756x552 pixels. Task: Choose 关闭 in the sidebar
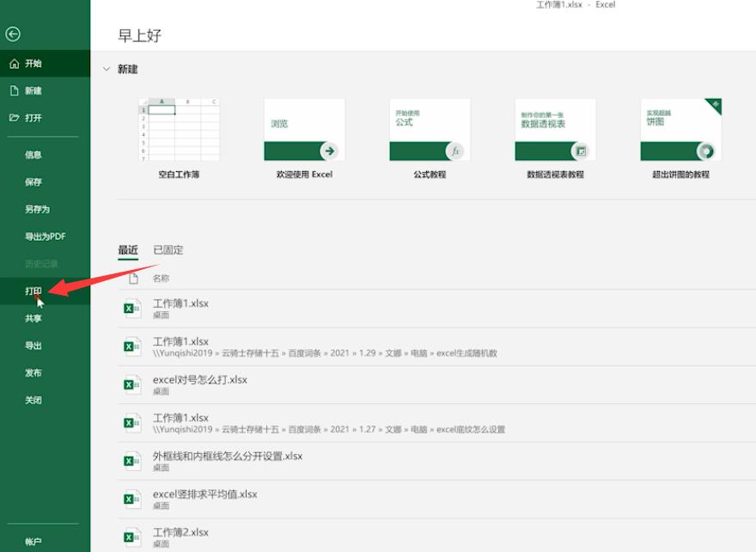45,400
